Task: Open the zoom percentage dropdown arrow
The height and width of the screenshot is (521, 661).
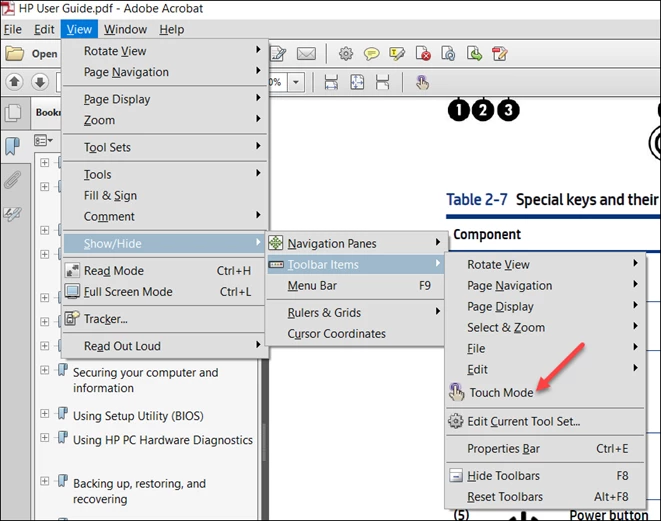Action: 296,82
